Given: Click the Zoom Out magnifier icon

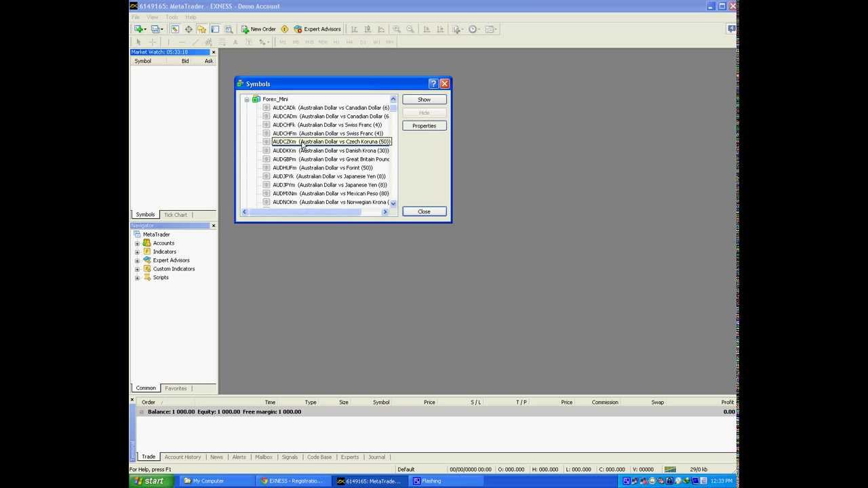Looking at the screenshot, I should (x=410, y=29).
